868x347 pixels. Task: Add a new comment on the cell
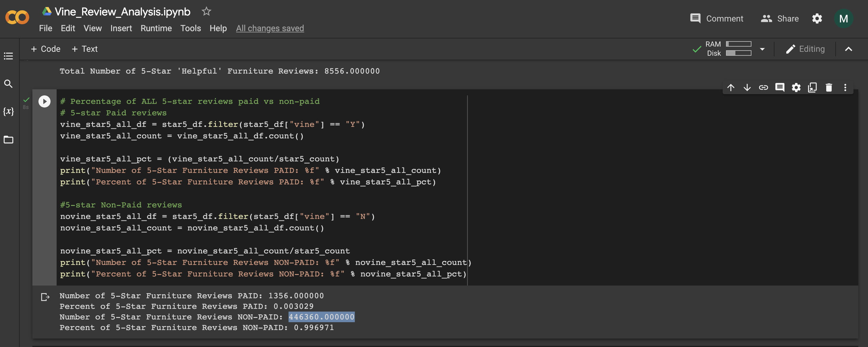780,87
